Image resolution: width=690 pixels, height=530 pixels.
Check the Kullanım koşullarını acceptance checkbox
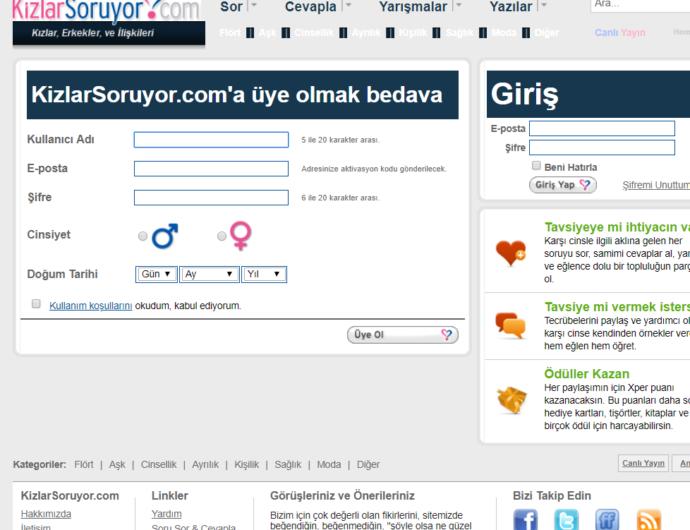(x=36, y=304)
